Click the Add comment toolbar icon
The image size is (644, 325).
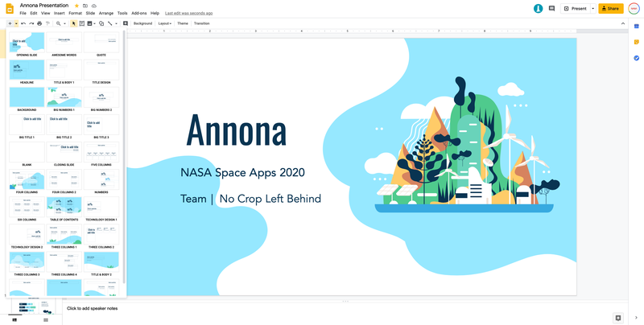[x=126, y=23]
